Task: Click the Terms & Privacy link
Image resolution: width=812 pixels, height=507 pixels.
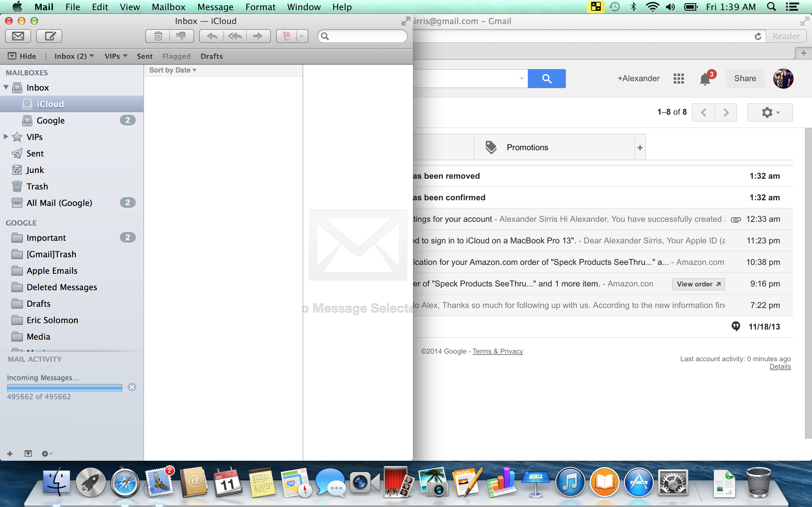Action: [497, 351]
